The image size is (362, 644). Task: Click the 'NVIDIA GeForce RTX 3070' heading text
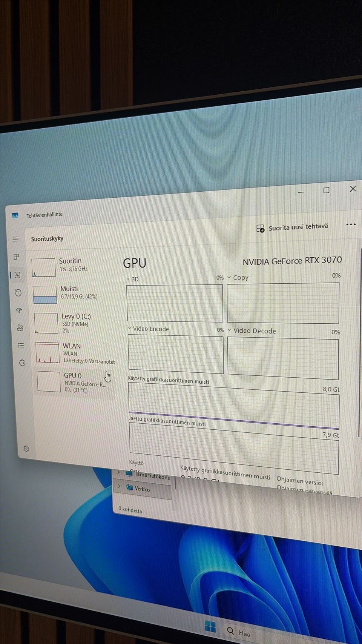(292, 261)
